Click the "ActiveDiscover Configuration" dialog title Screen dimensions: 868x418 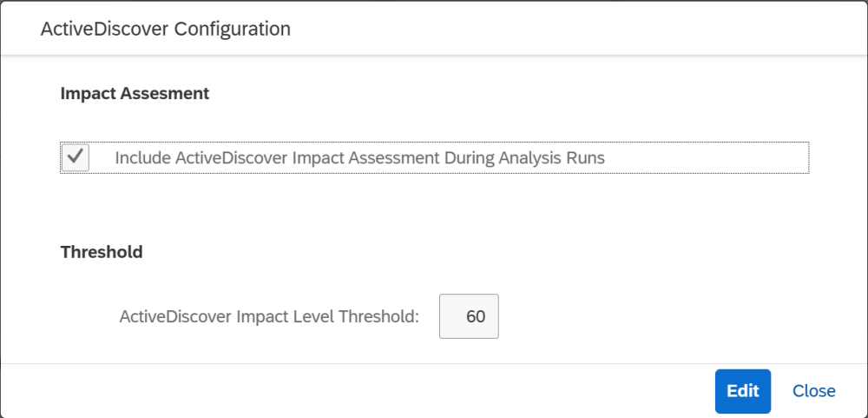[165, 29]
